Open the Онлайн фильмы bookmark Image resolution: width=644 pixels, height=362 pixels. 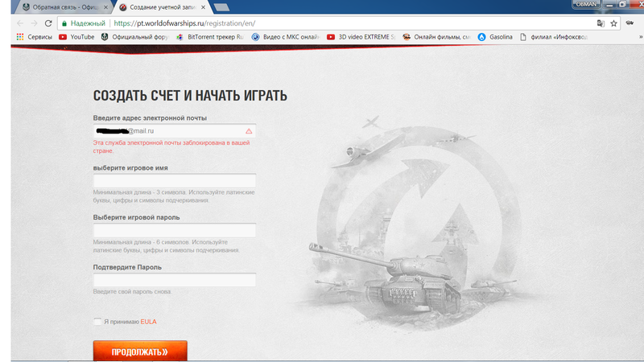pos(436,37)
